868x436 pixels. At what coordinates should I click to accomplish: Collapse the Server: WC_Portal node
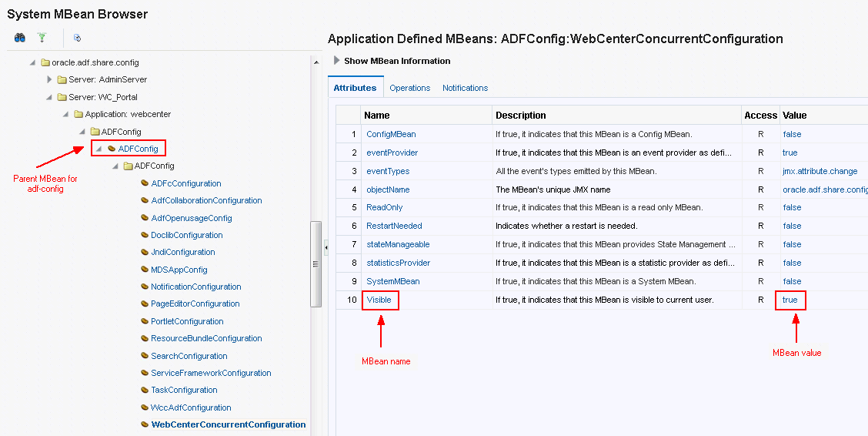click(49, 97)
